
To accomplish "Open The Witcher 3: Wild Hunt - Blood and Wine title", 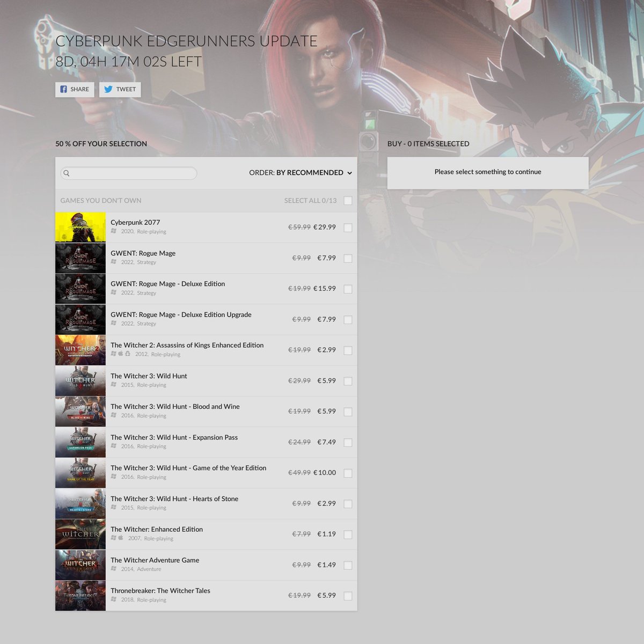I will pos(175,406).
